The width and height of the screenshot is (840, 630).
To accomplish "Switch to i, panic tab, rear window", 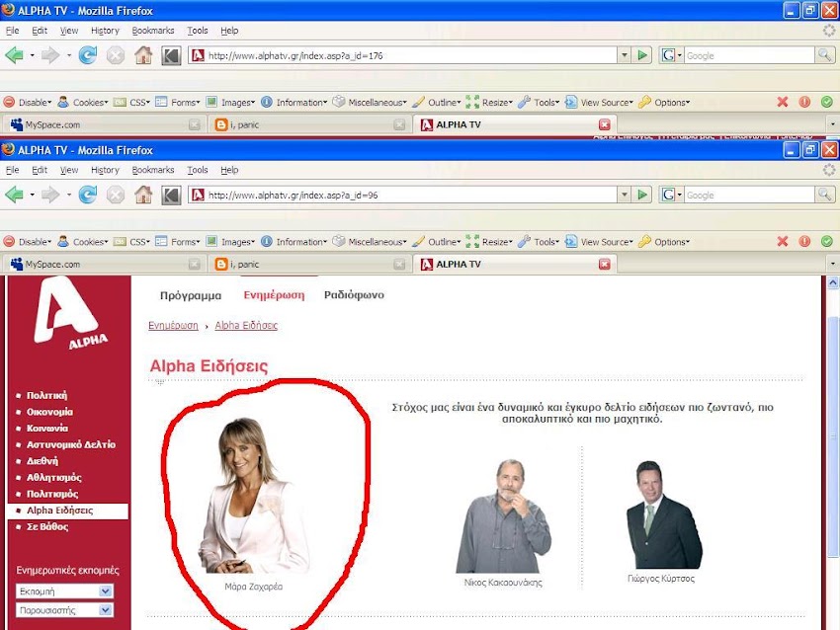I will 309,124.
